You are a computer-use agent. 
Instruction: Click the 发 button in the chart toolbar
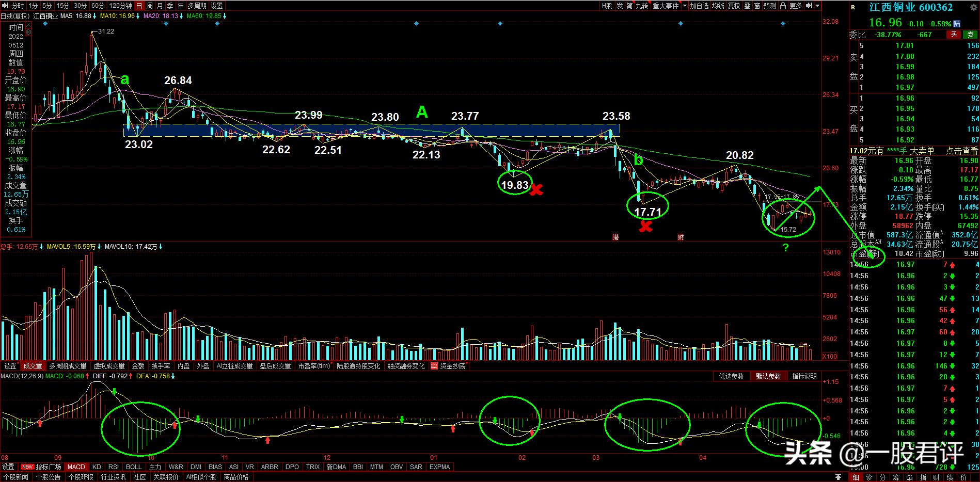(x=620, y=6)
